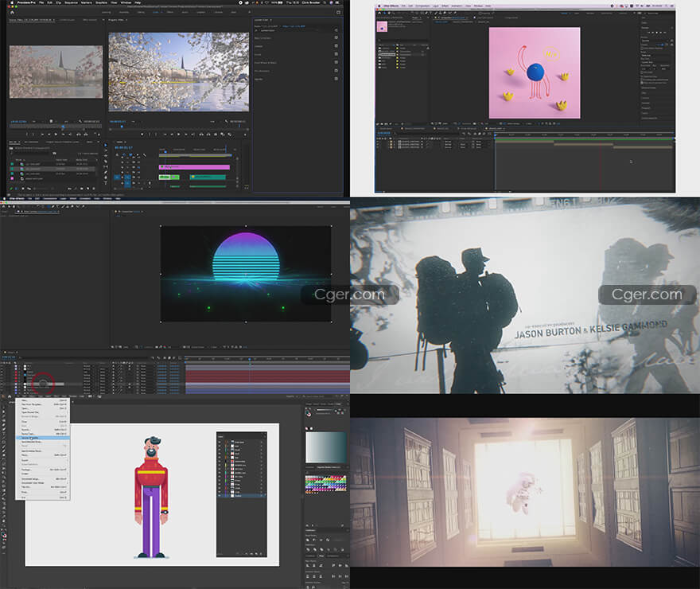This screenshot has height=589, width=700.
Task: Open Program monitor wrench settings in Premiere
Action: click(227, 121)
